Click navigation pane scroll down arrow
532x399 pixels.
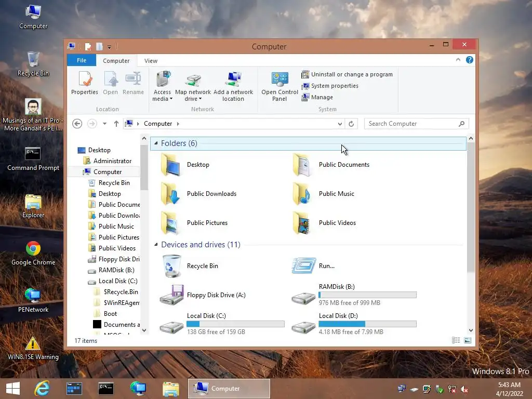click(144, 330)
